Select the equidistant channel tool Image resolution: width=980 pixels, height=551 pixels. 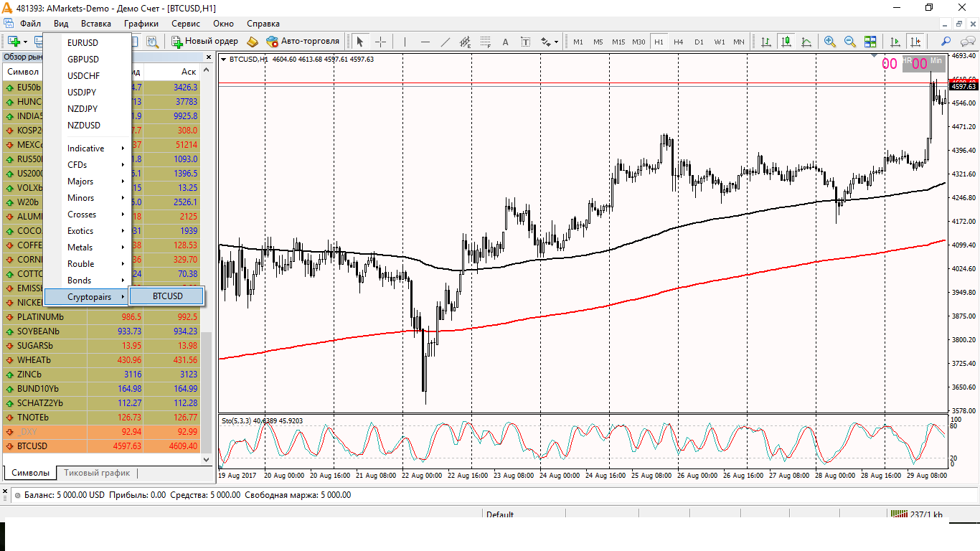coord(465,42)
